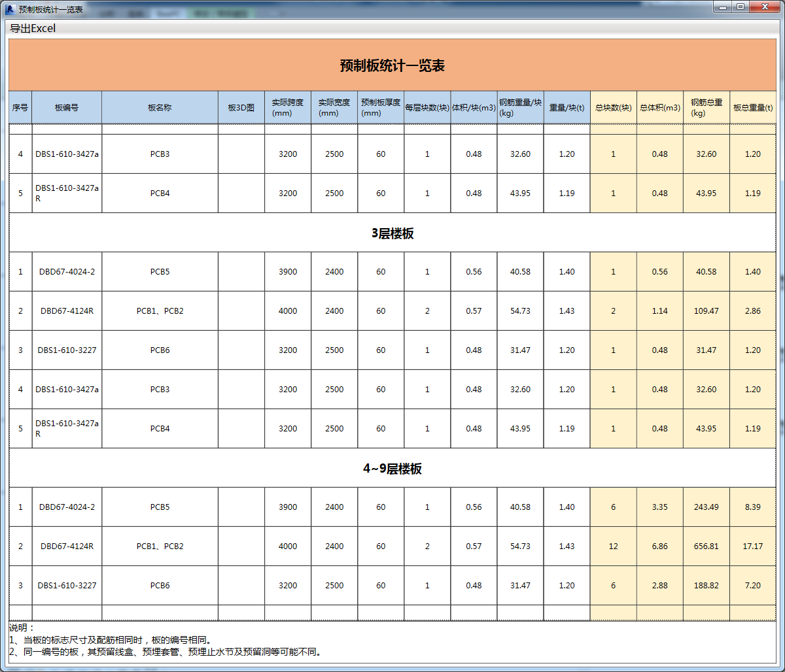Minimize the 预制板统计一览表 window
This screenshot has height=672, width=785.
723,7
